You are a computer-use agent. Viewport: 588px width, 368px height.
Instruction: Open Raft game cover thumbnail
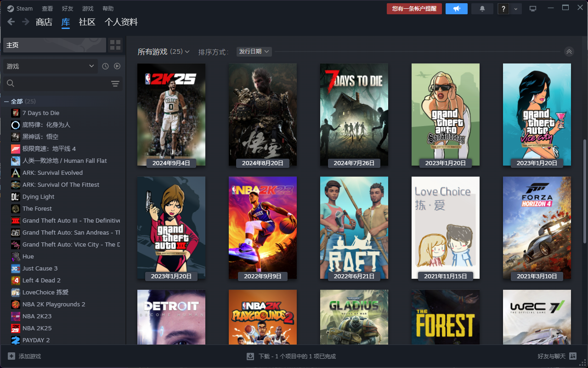[354, 228]
